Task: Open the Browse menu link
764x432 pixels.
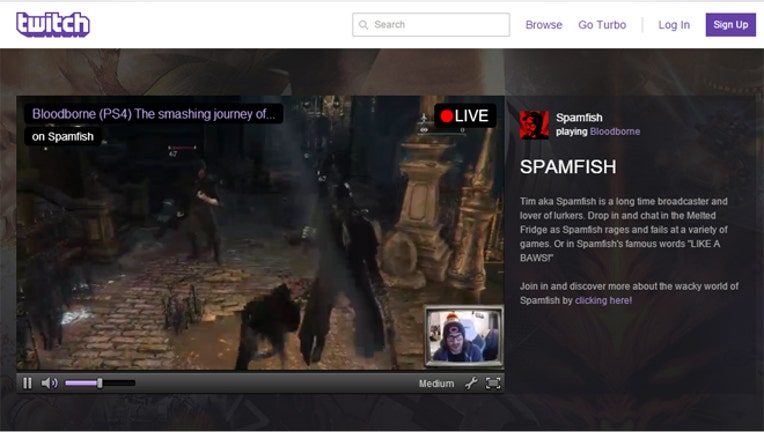Action: [543, 25]
